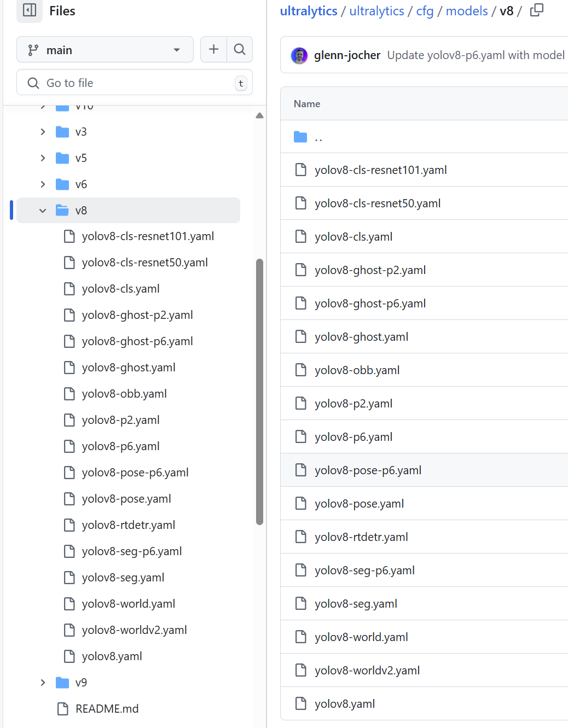Open the Update yolov8-p6.yaml commit message
Viewport: 568px width, 728px height.
(476, 55)
